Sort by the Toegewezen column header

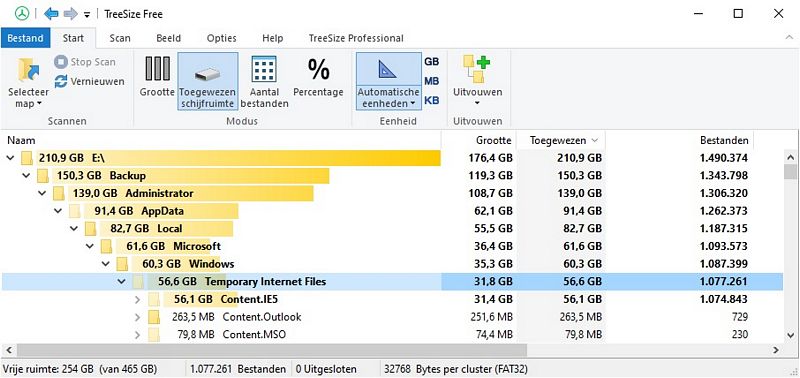(x=560, y=140)
